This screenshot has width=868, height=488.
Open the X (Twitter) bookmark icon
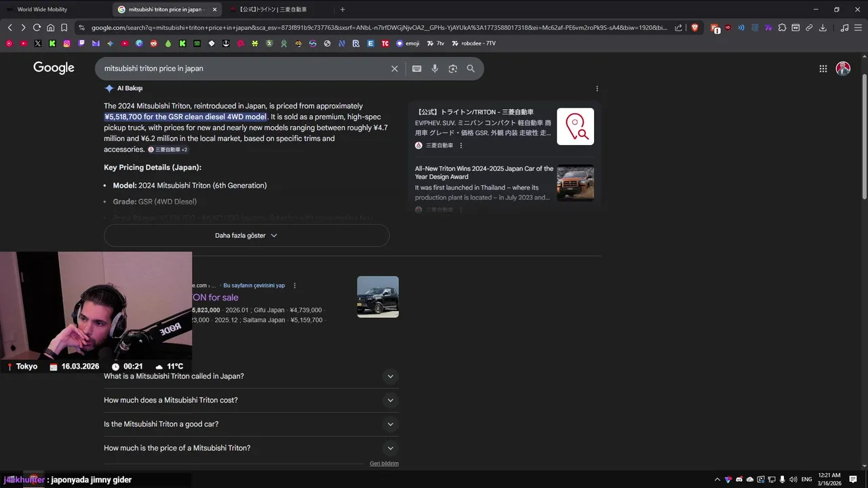click(x=37, y=43)
